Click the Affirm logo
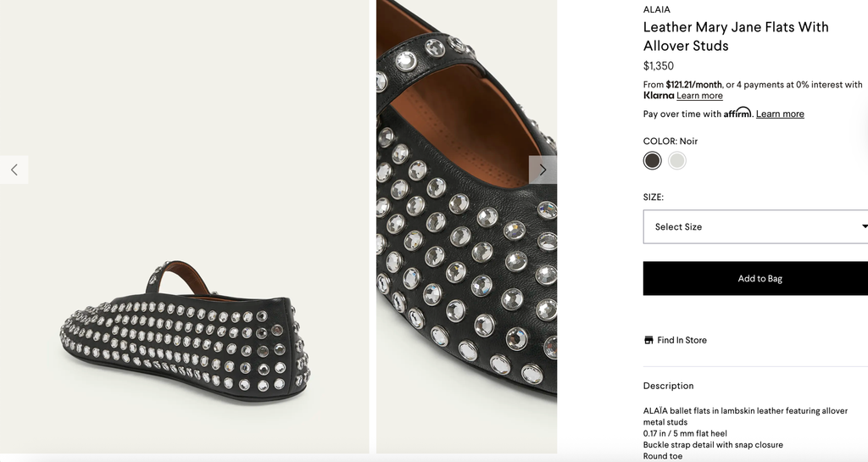868x462 pixels. [x=737, y=114]
